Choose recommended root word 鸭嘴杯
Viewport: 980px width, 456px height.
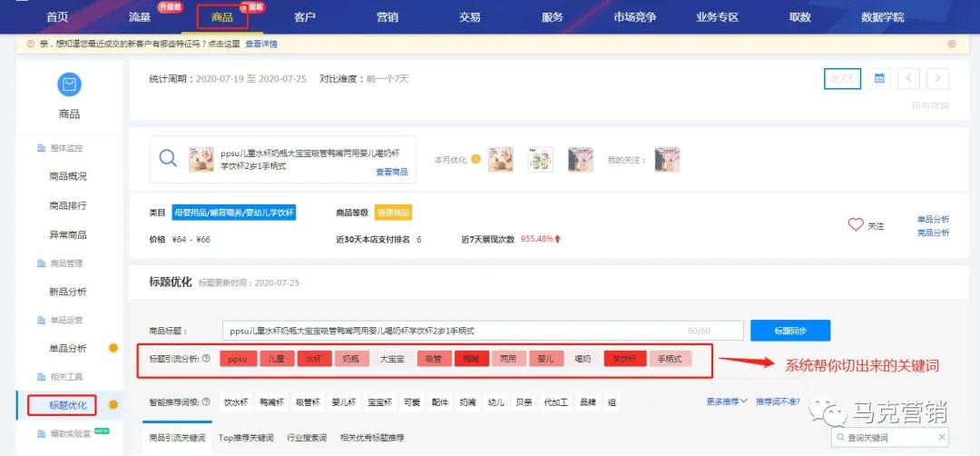click(x=272, y=402)
